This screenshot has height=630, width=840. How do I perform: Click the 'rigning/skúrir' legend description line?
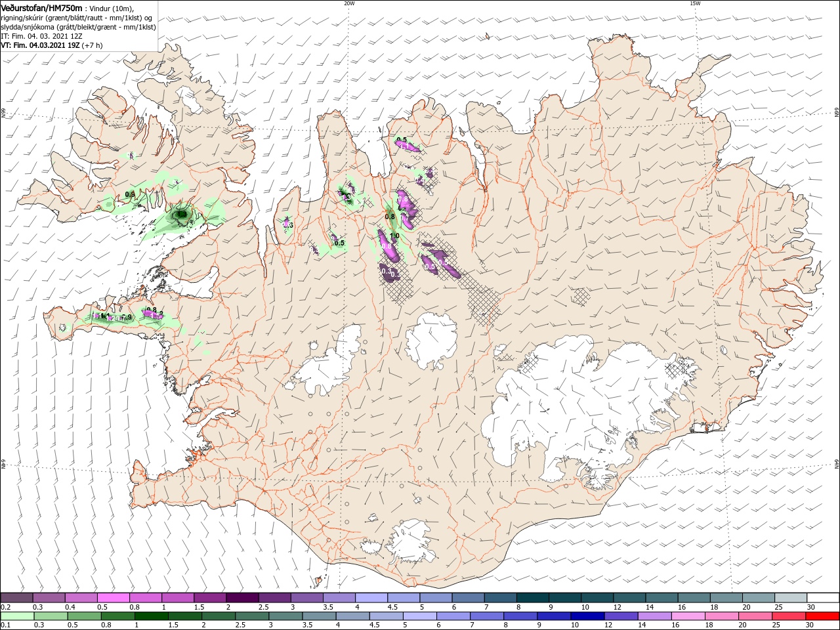77,18
